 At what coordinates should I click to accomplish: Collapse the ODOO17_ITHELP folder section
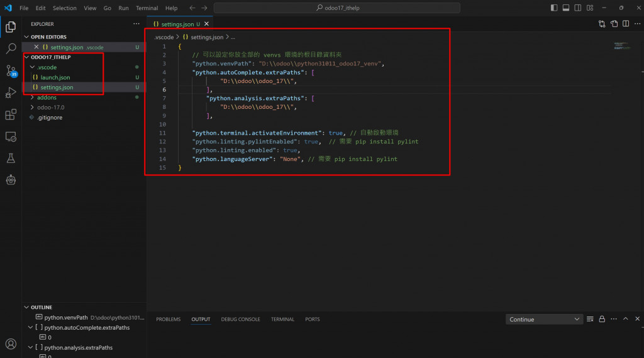[x=26, y=57]
